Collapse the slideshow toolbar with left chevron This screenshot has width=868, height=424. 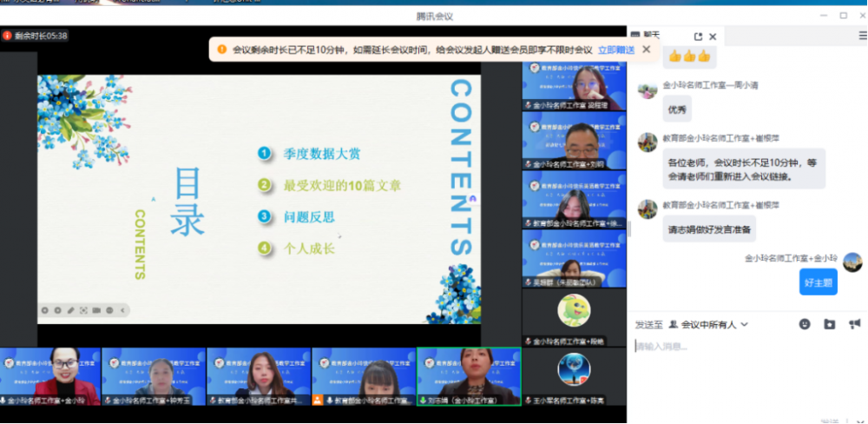click(x=122, y=310)
